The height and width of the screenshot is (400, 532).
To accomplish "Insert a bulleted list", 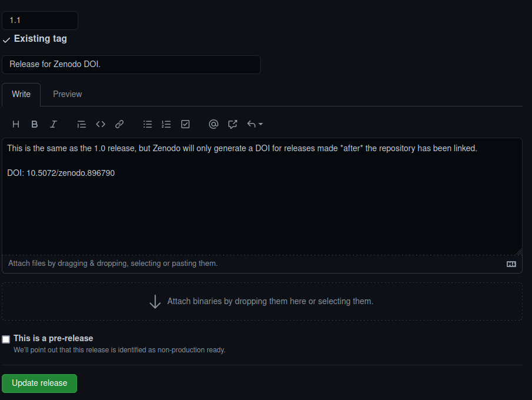I will (x=148, y=124).
